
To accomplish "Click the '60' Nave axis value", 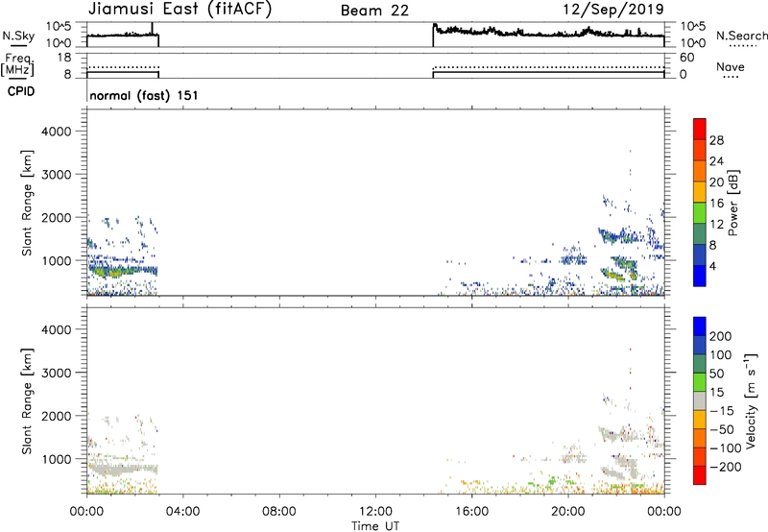I will (x=687, y=58).
